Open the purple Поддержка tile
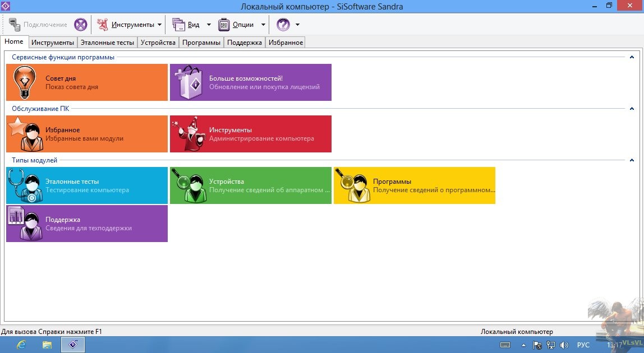Viewport: 644px width, 353px height. [x=87, y=224]
